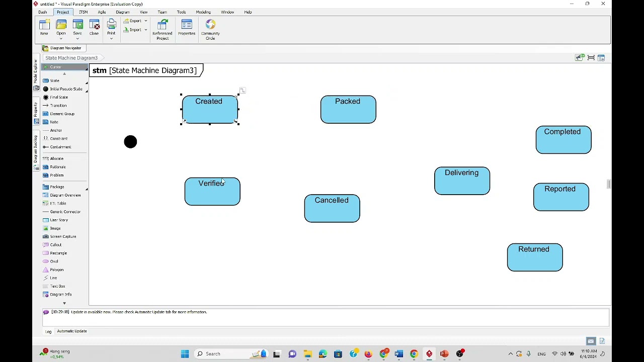
Task: Open the Tools ribbon tab
Action: [x=182, y=12]
